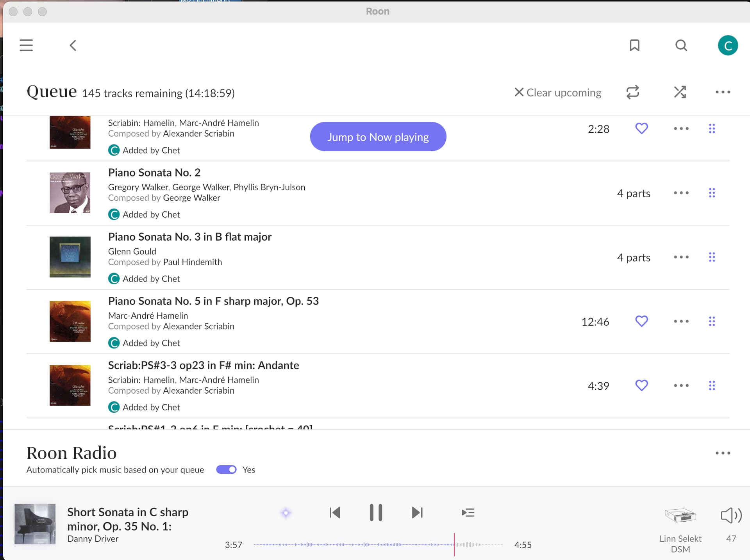Image resolution: width=750 pixels, height=560 pixels.
Task: Open the Piano Sonata No. 5 album cover
Action: pyautogui.click(x=70, y=321)
